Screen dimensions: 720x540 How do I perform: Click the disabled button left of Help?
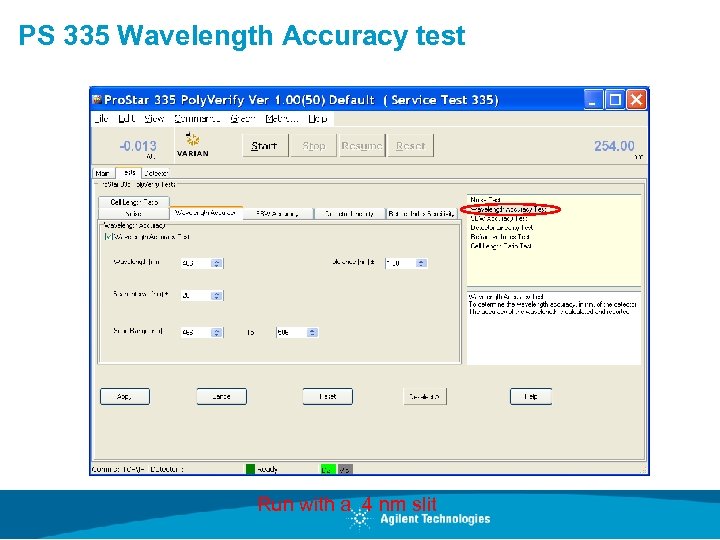pos(425,396)
